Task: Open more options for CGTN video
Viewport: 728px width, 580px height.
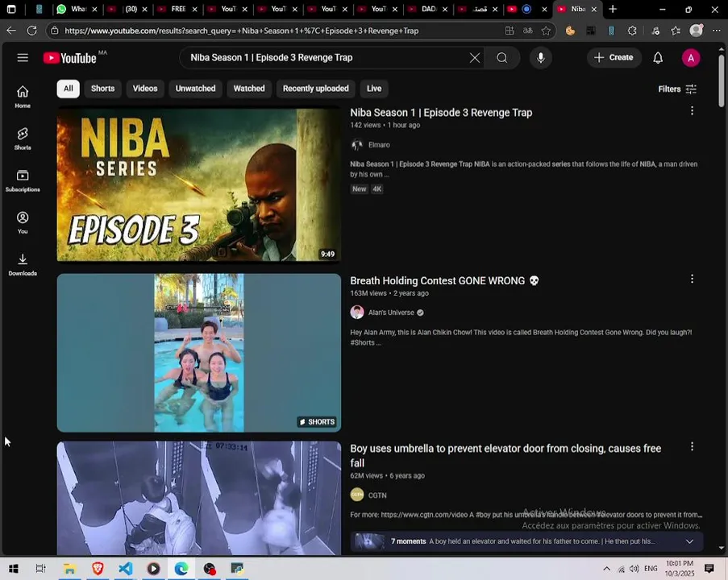Action: pos(692,447)
